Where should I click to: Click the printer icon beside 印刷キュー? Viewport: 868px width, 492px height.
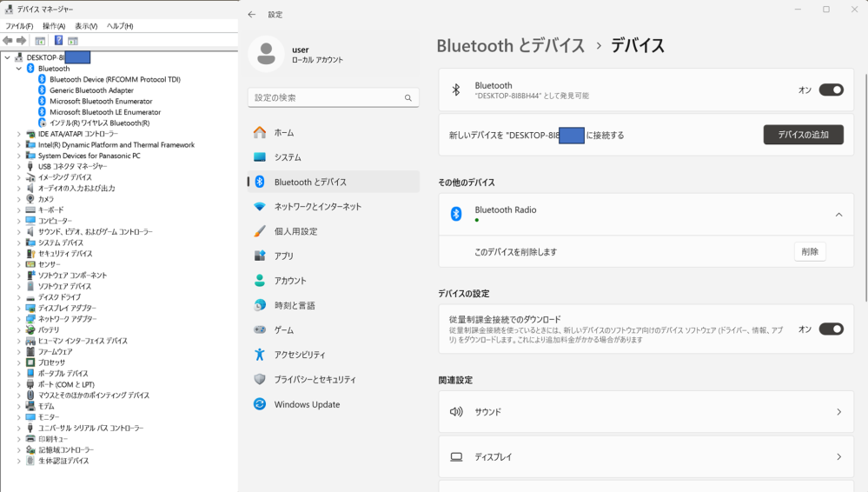point(30,438)
